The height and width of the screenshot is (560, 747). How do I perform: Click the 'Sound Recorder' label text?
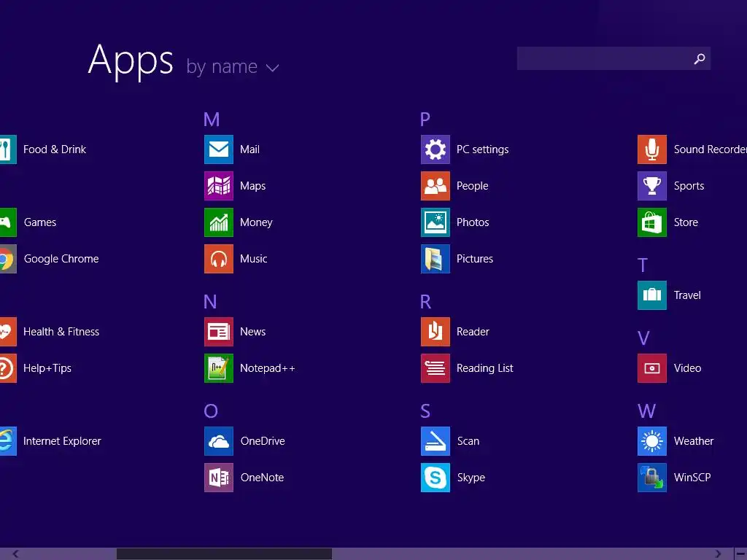click(711, 149)
